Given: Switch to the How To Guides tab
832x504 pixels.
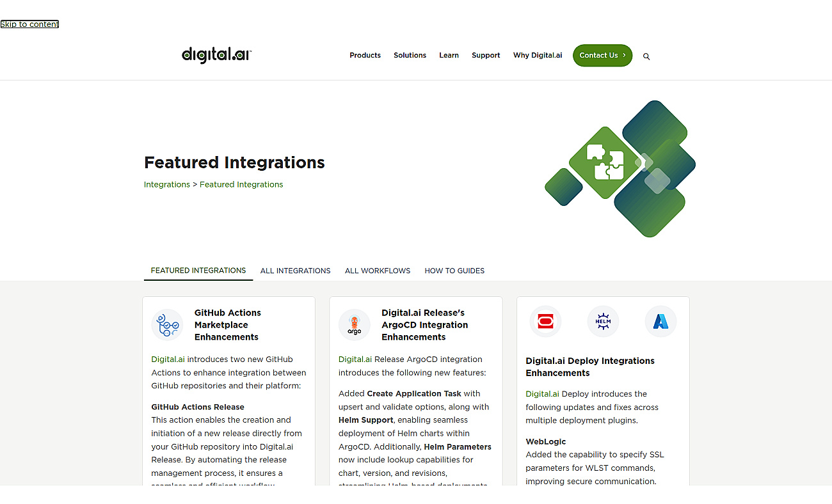Looking at the screenshot, I should tap(454, 271).
